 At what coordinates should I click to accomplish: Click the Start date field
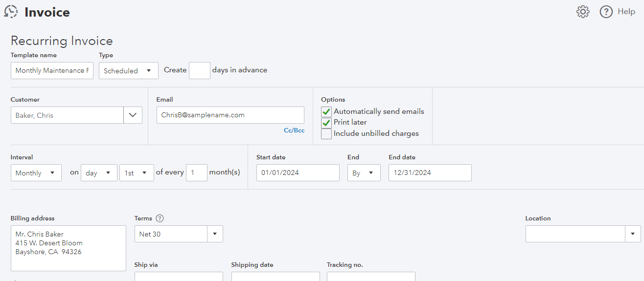(x=298, y=173)
